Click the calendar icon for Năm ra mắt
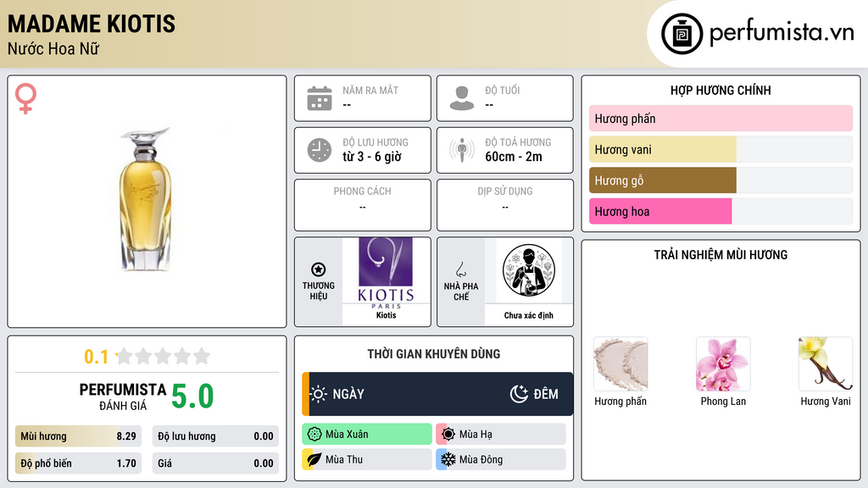 (x=320, y=98)
